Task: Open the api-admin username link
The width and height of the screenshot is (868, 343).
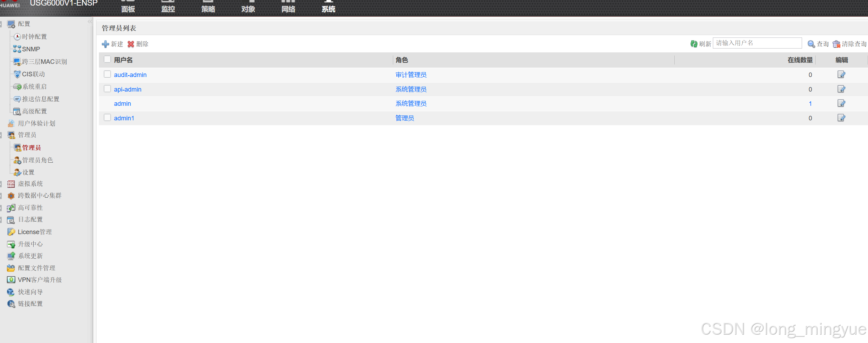Action: point(128,89)
